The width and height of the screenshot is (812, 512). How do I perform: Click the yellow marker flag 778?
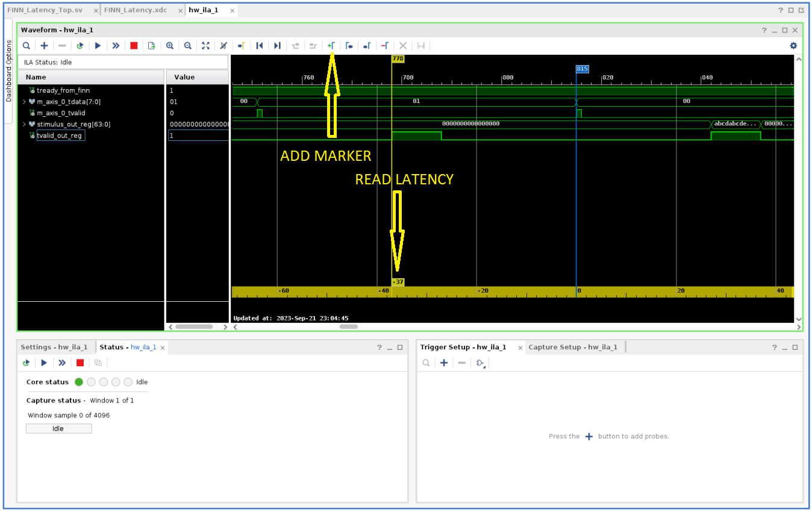point(398,58)
